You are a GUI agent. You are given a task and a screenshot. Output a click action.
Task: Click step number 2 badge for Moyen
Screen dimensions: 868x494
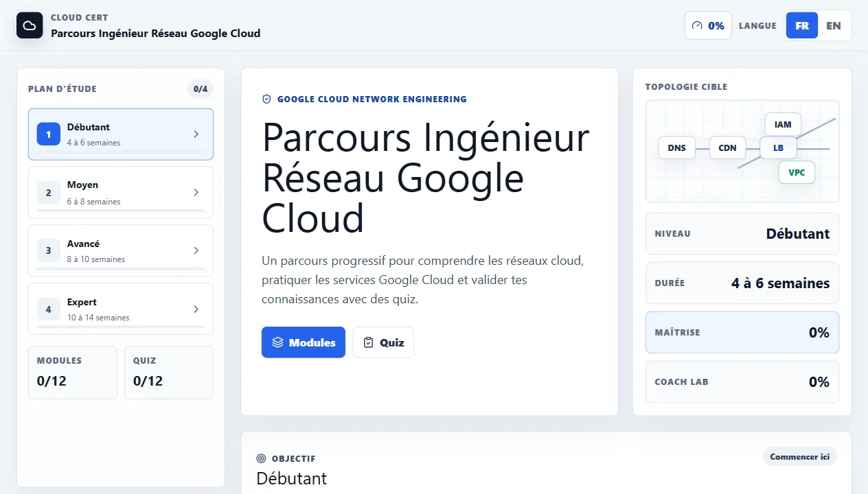click(48, 193)
